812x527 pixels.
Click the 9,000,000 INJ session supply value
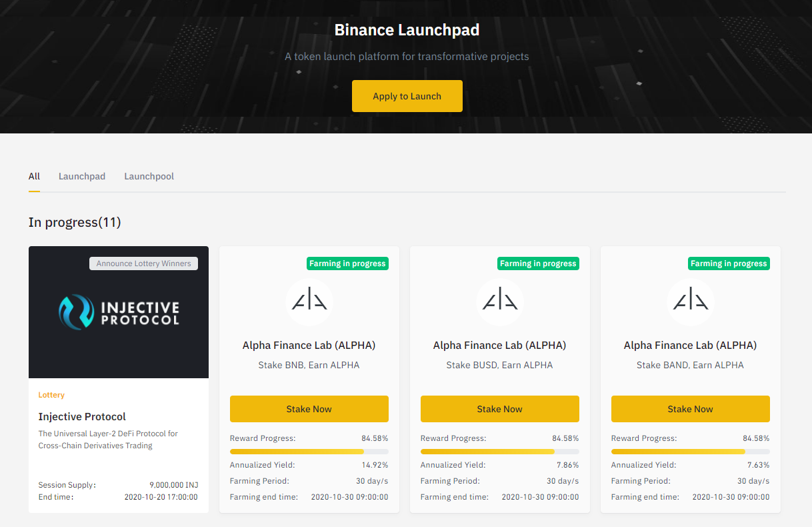click(174, 485)
